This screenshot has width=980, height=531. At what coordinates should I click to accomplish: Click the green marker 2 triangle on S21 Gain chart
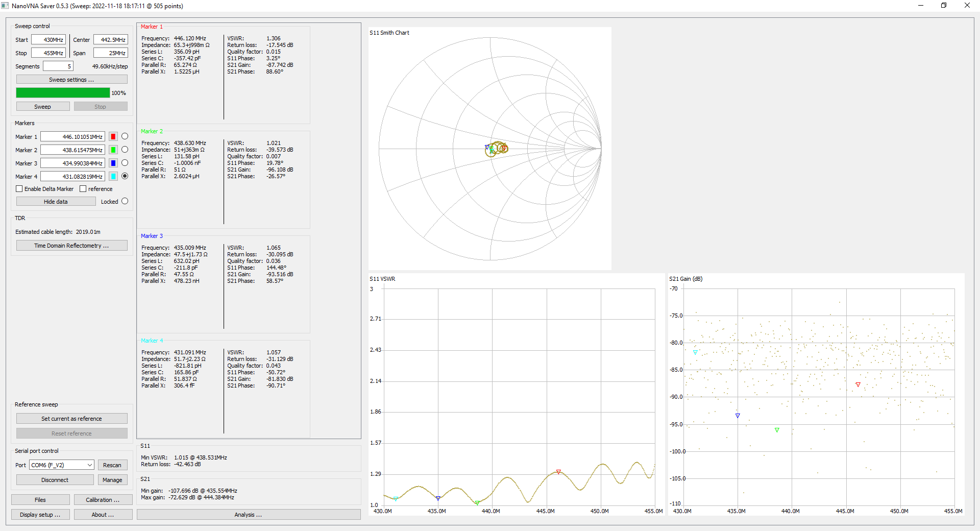tap(777, 430)
